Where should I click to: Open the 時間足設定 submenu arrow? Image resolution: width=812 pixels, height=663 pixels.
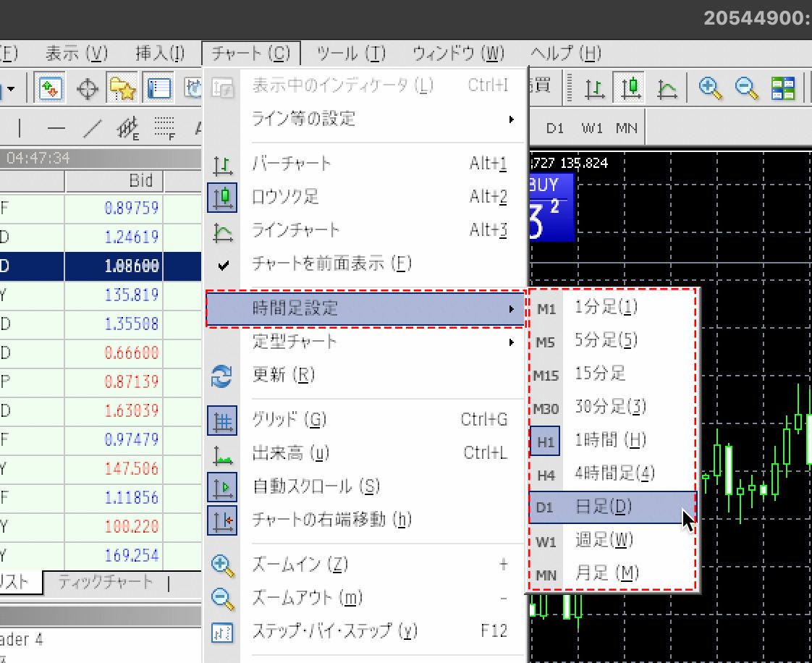511,308
